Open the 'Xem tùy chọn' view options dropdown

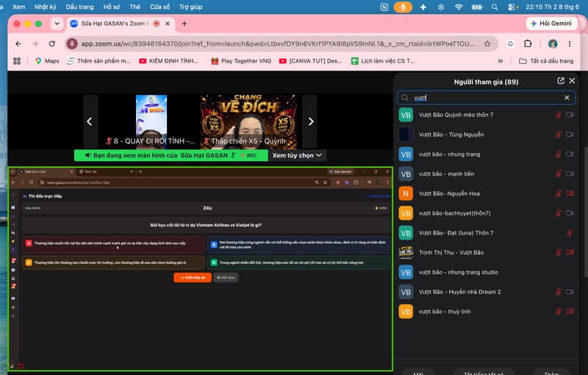pyautogui.click(x=297, y=155)
